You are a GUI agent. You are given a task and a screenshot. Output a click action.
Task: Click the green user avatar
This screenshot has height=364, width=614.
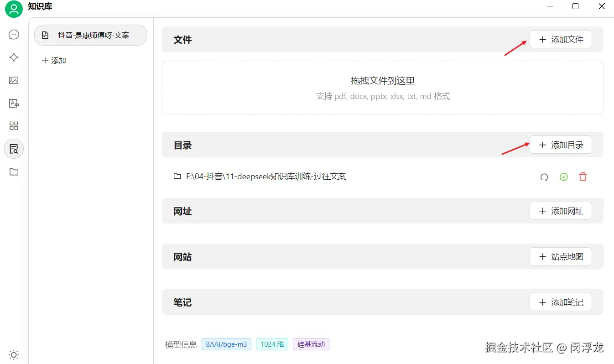click(x=14, y=9)
